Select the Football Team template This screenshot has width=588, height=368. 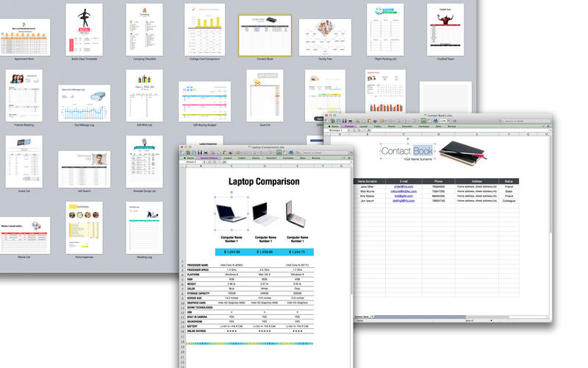point(445,29)
